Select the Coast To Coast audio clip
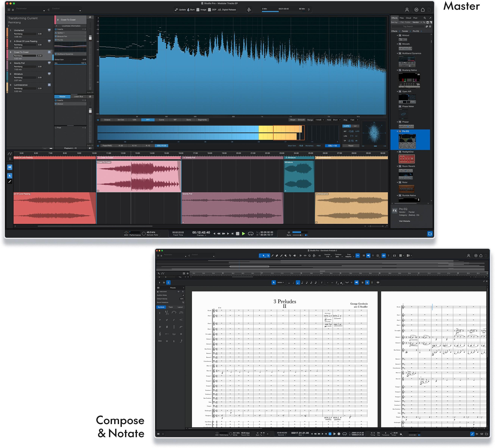The image size is (495, 448). tap(139, 176)
